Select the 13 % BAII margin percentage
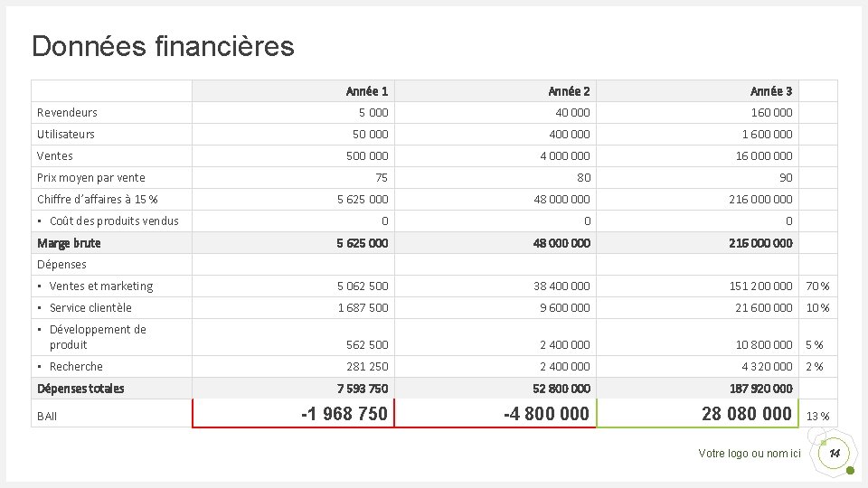Image resolution: width=868 pixels, height=488 pixels. pos(818,417)
